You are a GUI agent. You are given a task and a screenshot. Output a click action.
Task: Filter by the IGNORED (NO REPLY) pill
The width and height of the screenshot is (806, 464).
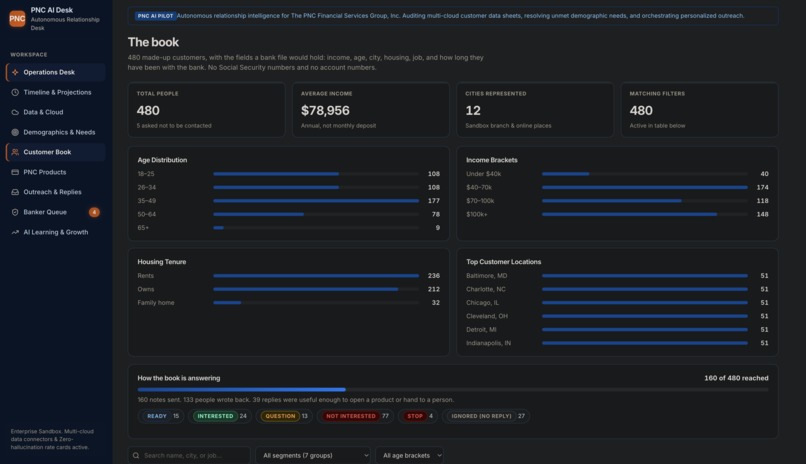click(486, 416)
